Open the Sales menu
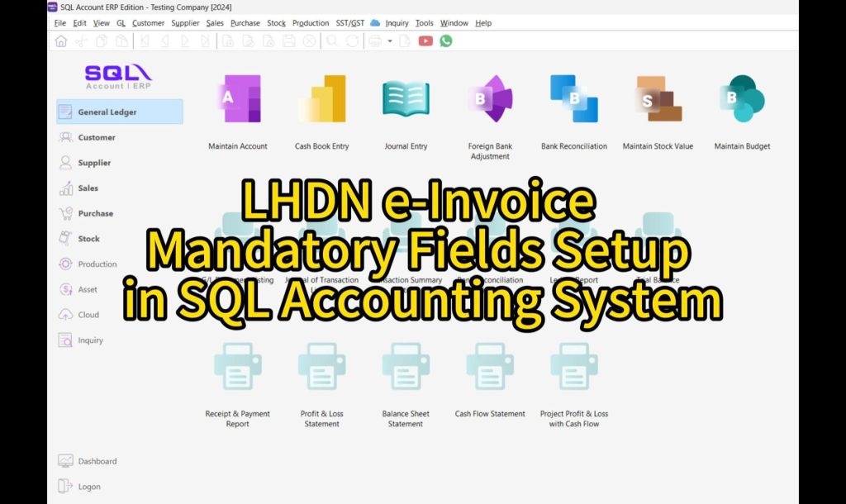 click(x=215, y=23)
